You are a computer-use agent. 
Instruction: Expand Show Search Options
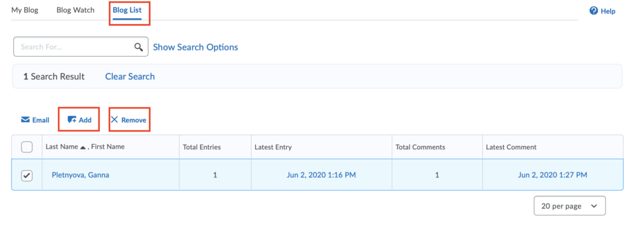coord(196,47)
